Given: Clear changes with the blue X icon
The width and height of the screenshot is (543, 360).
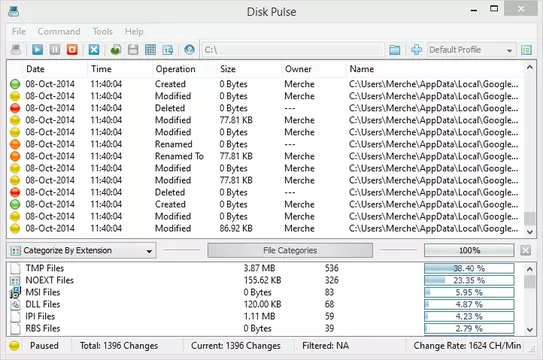Looking at the screenshot, I should (94, 50).
